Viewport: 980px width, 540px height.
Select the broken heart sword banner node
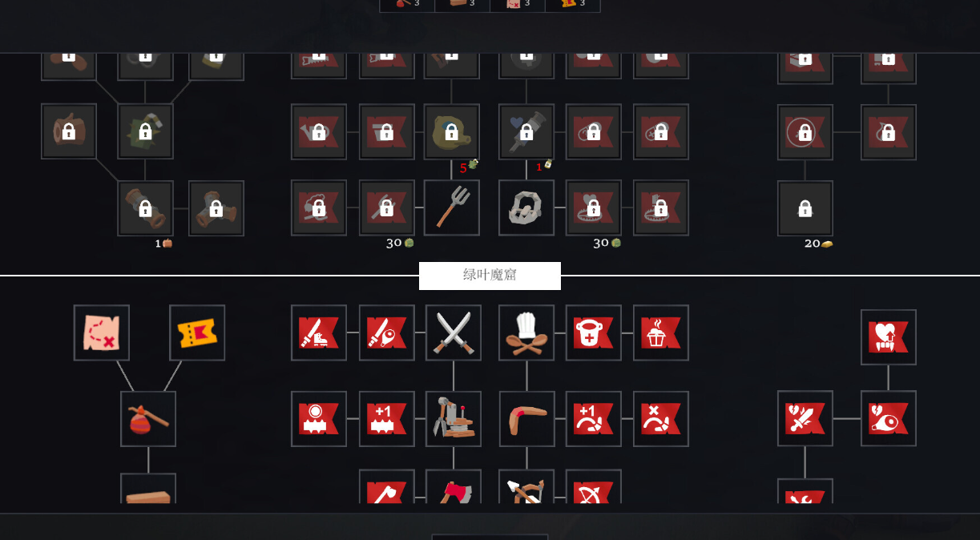(x=805, y=418)
